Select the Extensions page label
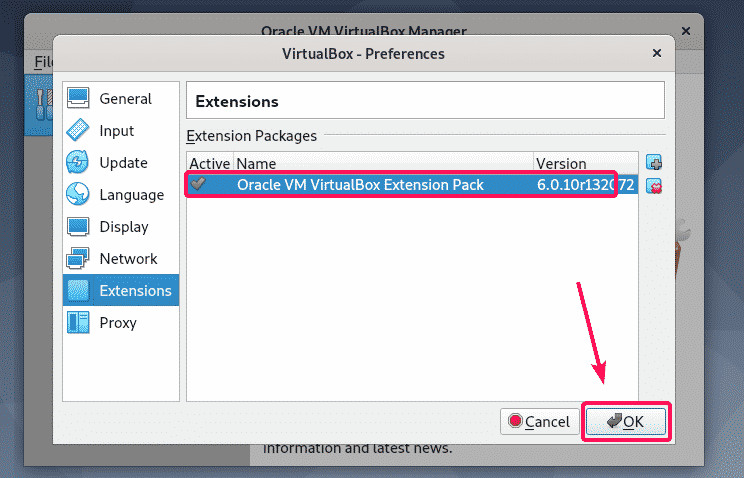This screenshot has height=478, width=744. (x=135, y=291)
